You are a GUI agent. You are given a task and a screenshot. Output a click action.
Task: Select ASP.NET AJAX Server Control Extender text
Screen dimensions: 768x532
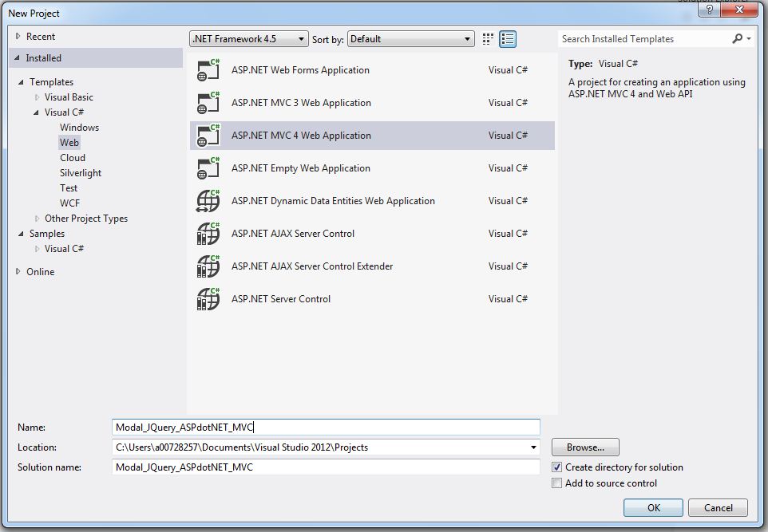(312, 266)
